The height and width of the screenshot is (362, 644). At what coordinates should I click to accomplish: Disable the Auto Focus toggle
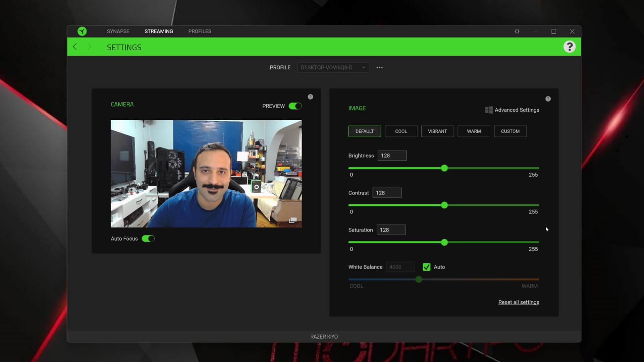click(148, 239)
